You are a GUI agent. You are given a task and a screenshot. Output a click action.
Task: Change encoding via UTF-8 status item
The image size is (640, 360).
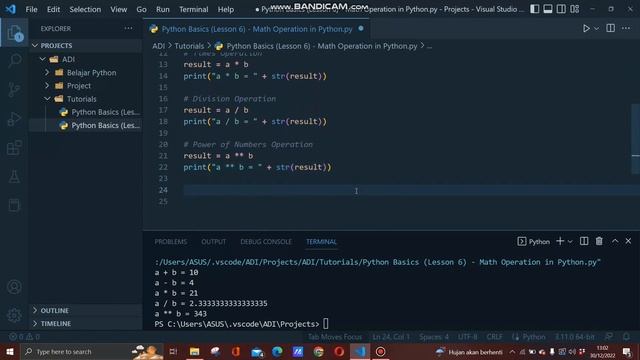tap(467, 337)
